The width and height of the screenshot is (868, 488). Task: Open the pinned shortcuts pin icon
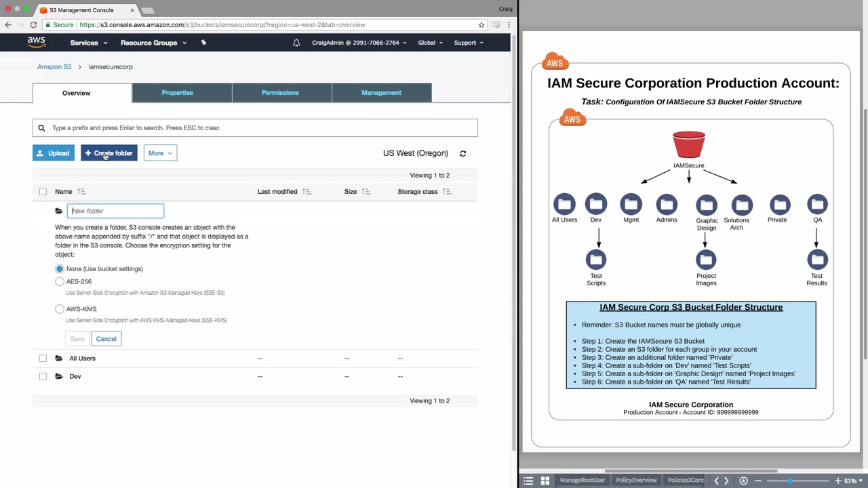point(203,43)
